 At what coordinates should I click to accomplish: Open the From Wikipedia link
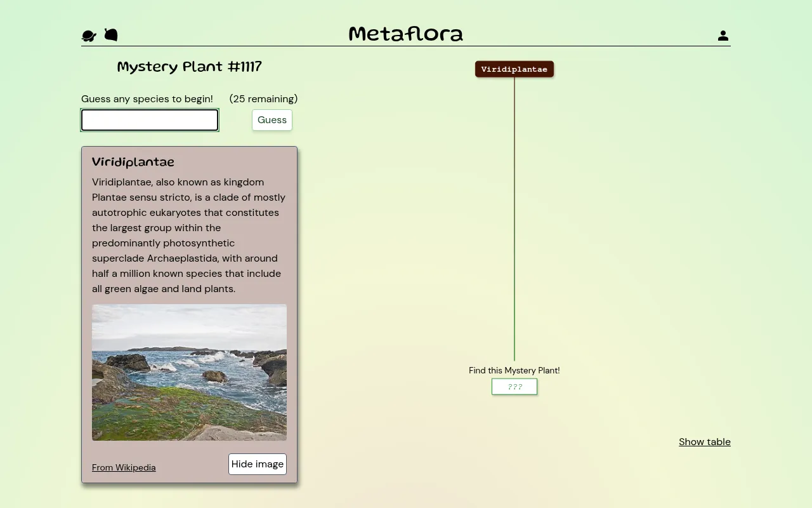[x=124, y=467]
